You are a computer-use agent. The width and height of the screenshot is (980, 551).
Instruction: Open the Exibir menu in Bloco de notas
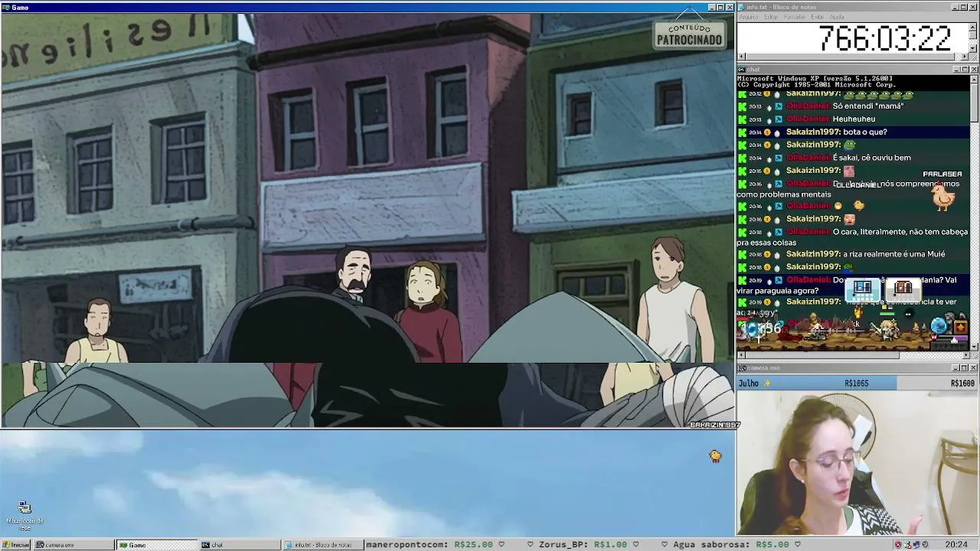pyautogui.click(x=817, y=17)
